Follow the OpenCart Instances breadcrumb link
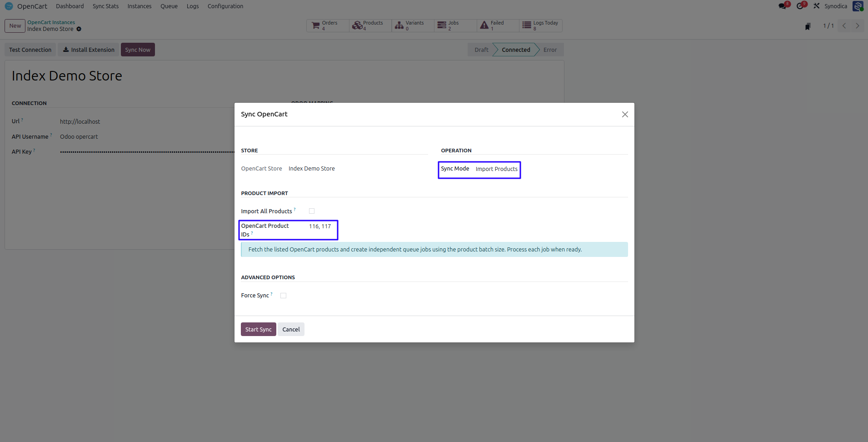 coord(51,22)
